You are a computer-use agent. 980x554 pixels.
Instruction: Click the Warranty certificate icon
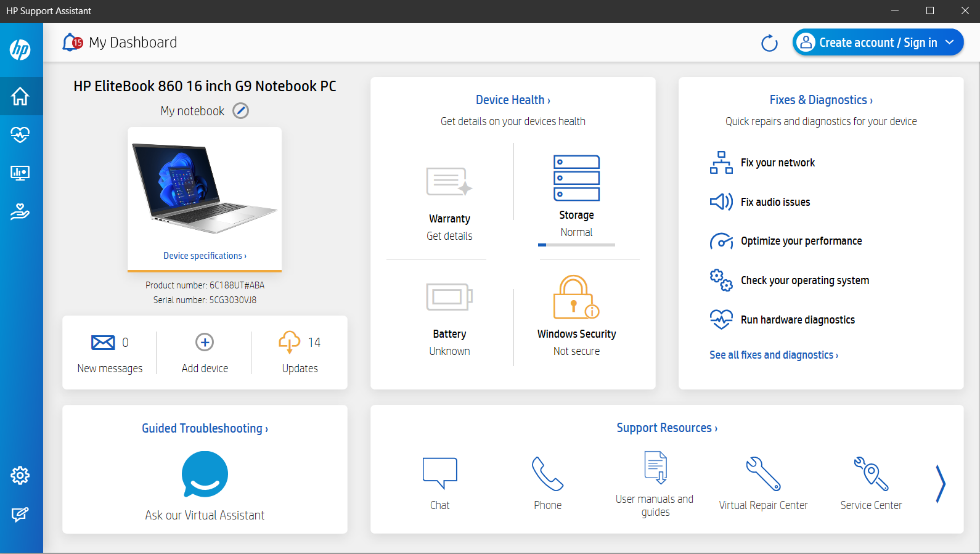[x=449, y=182]
